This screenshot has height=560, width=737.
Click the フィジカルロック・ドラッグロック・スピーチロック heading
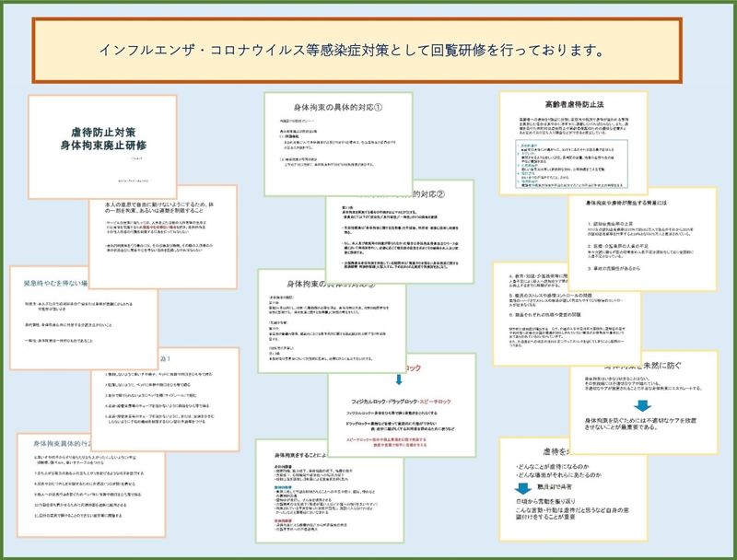(x=401, y=402)
